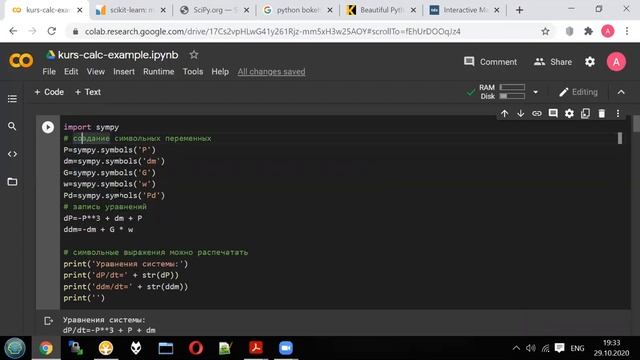Image resolution: width=640 pixels, height=360 pixels.
Task: Click the notebook vertical scrollbar
Action: click(636, 124)
